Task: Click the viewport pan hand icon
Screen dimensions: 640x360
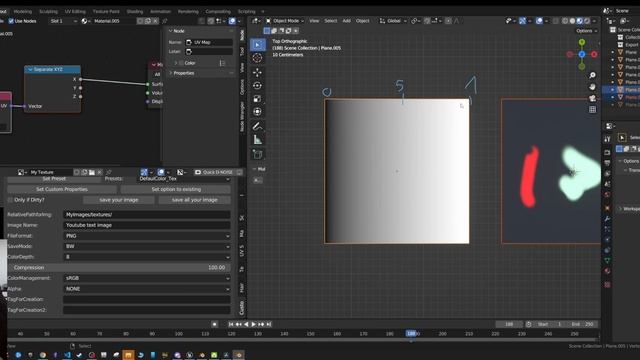Action: [592, 87]
